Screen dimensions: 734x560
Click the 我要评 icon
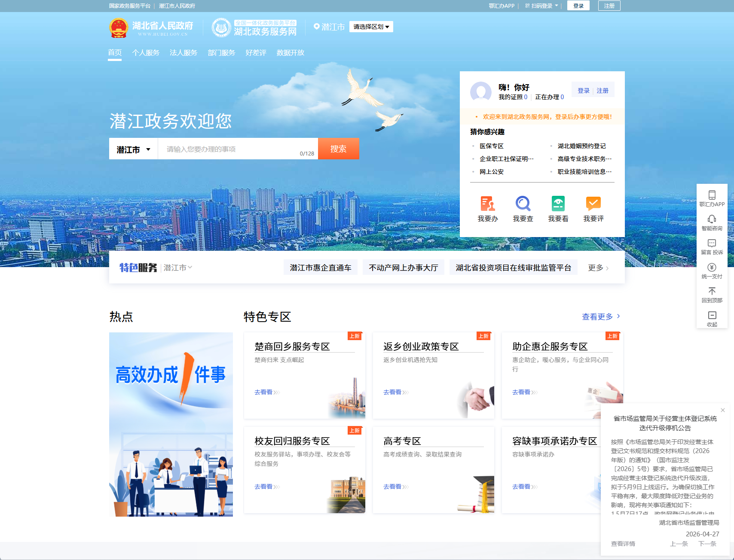click(x=593, y=204)
